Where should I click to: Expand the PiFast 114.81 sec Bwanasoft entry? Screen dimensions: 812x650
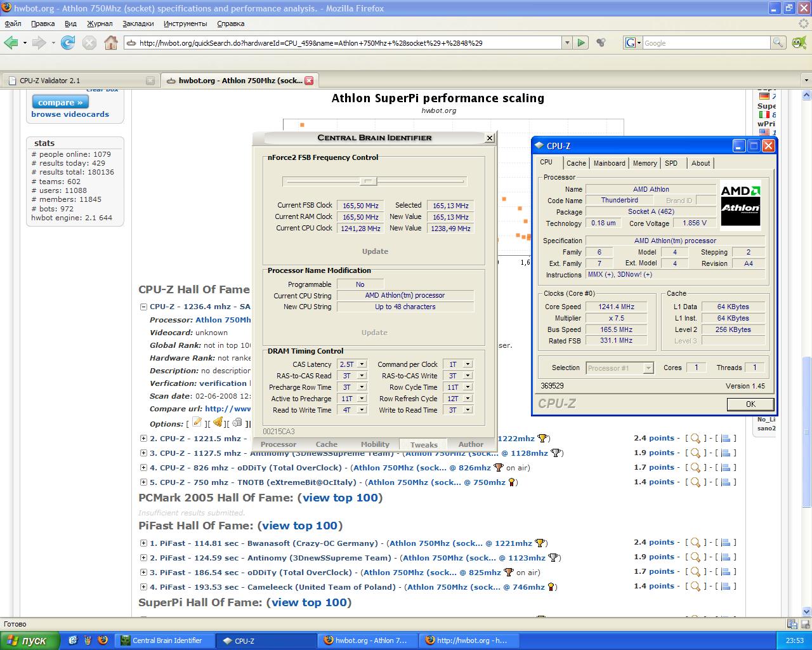144,543
